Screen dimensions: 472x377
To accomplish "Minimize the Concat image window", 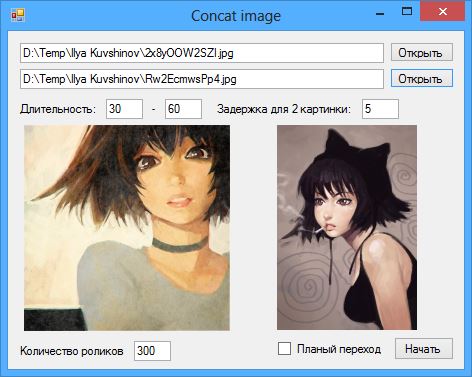I will click(x=380, y=13).
